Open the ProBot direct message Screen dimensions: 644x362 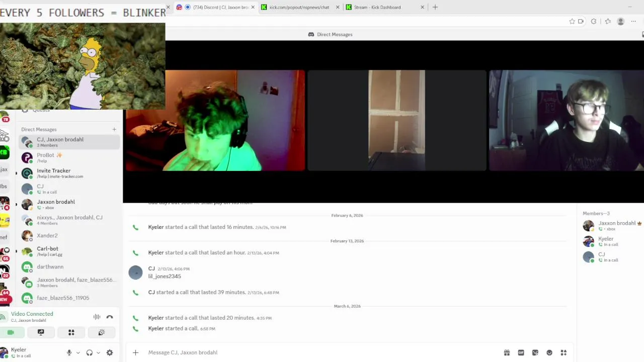coord(69,158)
